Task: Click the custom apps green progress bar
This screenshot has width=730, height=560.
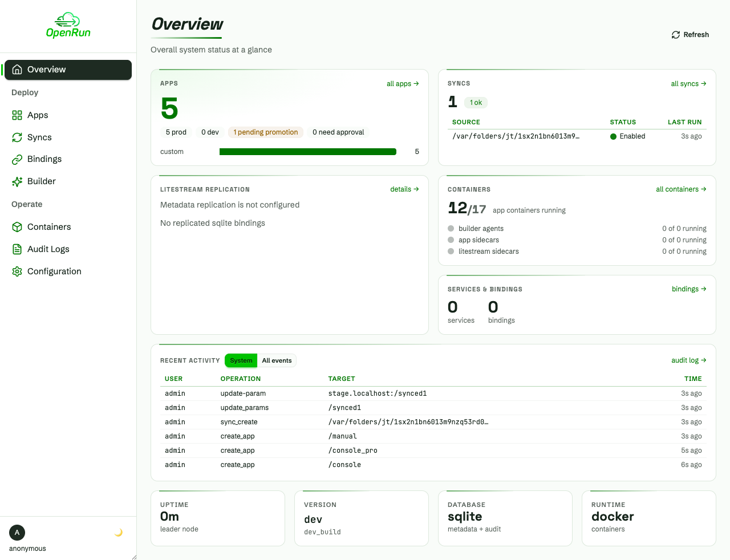Action: [x=308, y=152]
